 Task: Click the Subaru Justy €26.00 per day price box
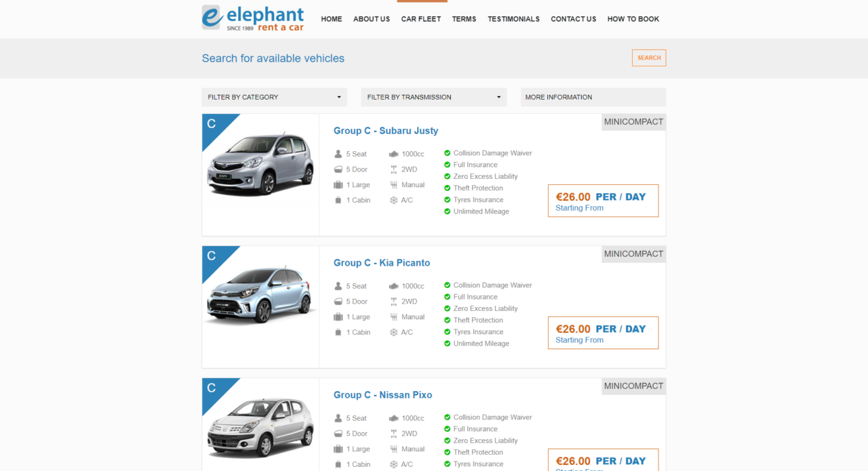tap(603, 201)
